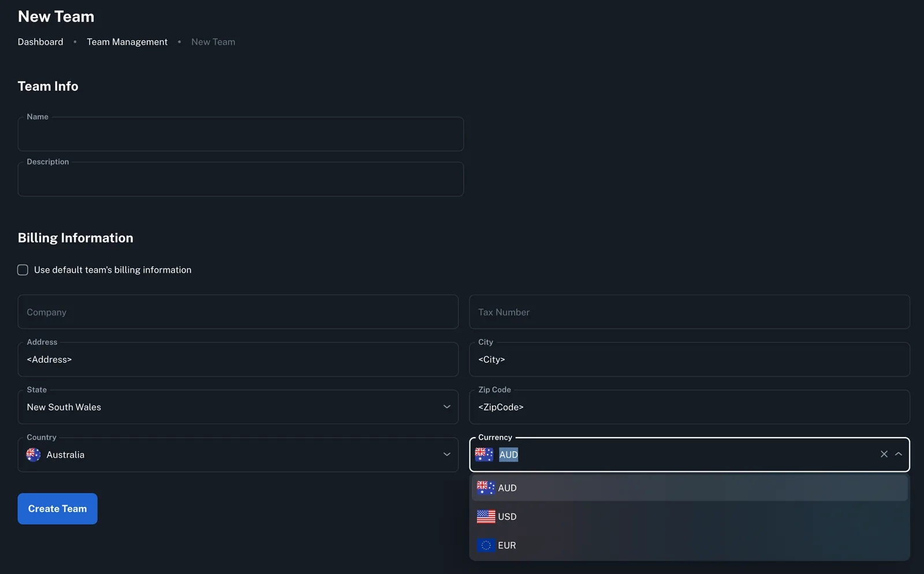Screen dimensions: 924x574
Task: Go to Team Management breadcrumb
Action: pos(127,42)
